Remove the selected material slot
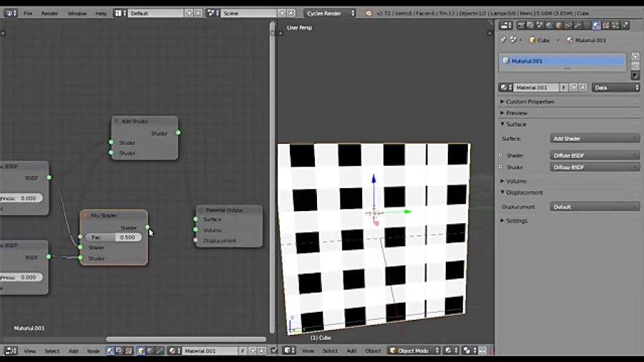644x362 pixels. tap(635, 66)
